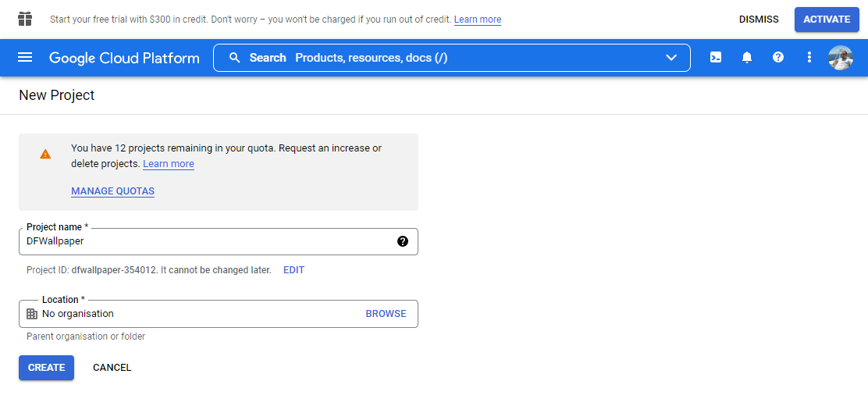
Task: Click the Project name help tooltip icon
Action: click(x=403, y=241)
